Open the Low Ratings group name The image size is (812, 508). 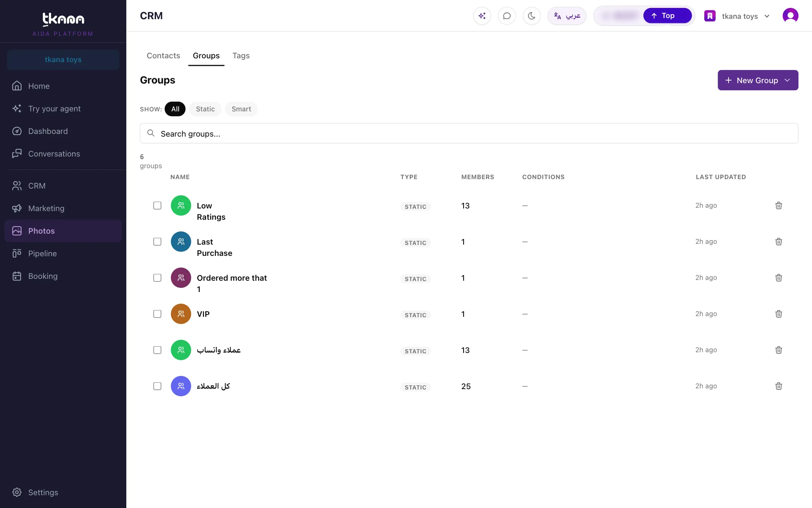click(211, 211)
